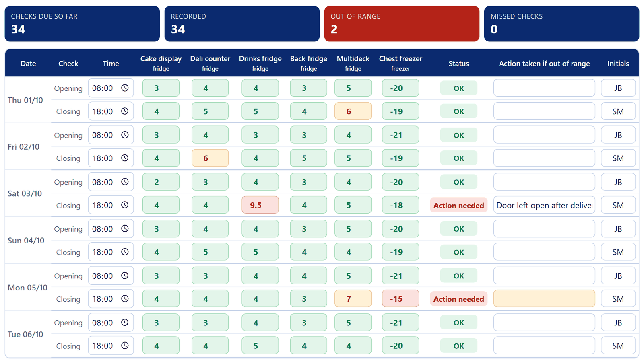Click 'Action needed' status for Mon 05/10 Closing
The height and width of the screenshot is (362, 644).
[x=458, y=299]
